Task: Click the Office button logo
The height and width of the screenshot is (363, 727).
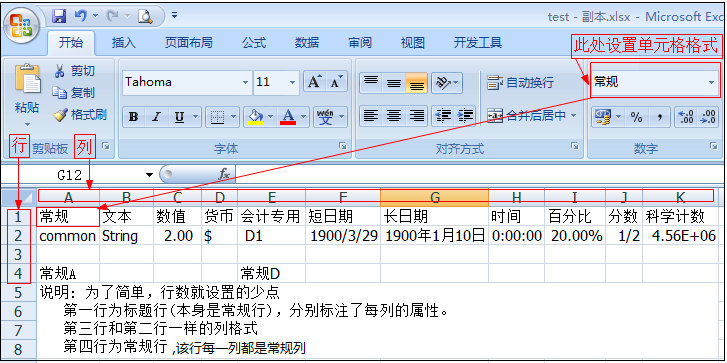Action: click(22, 24)
